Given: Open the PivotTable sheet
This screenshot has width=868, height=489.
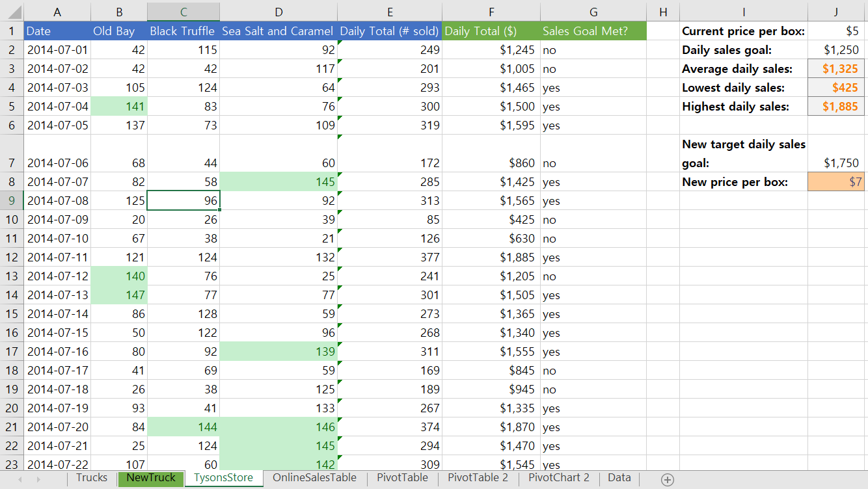Looking at the screenshot, I should tap(402, 477).
